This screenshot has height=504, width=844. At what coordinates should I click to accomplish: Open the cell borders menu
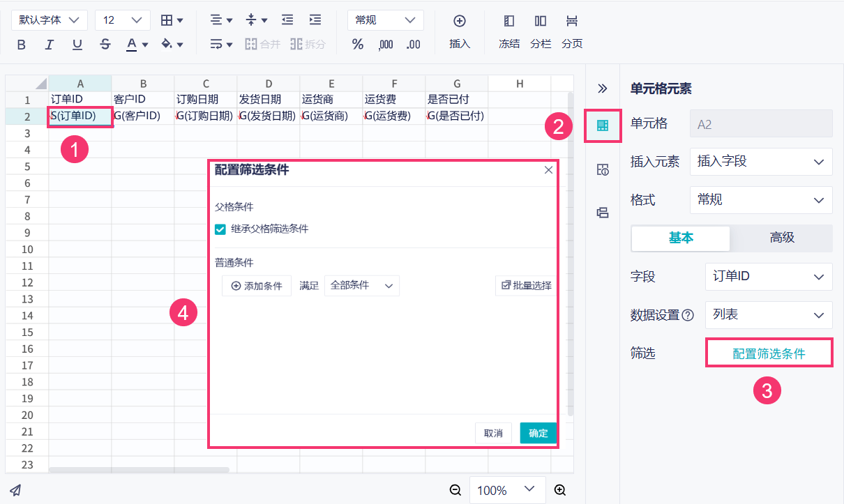point(172,20)
